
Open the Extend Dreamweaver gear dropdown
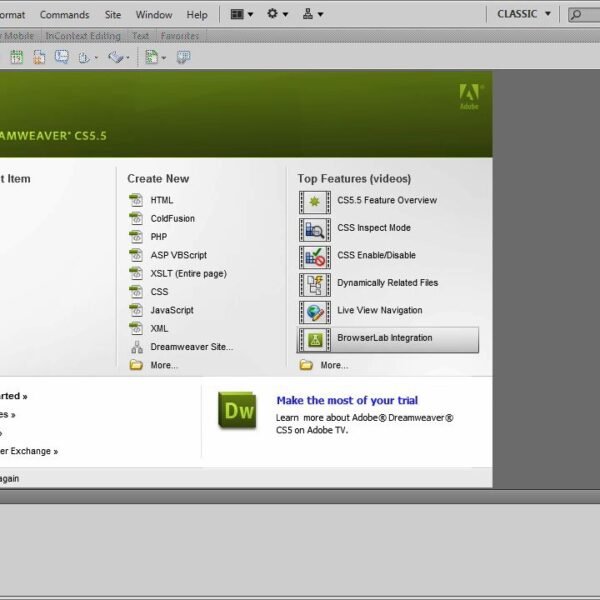(277, 14)
